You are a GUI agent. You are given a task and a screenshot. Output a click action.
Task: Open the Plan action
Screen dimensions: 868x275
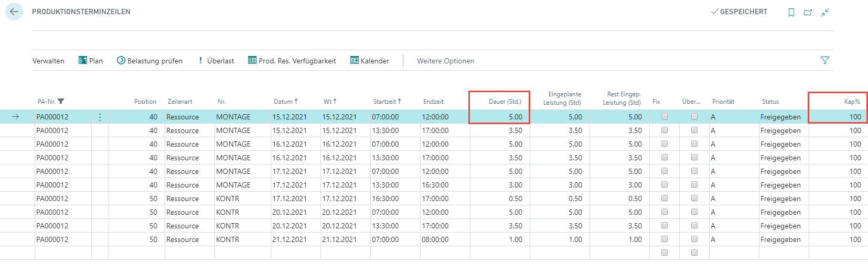point(91,61)
